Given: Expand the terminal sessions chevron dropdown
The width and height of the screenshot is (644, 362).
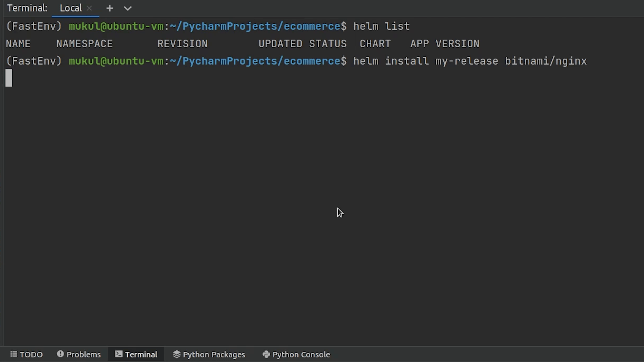Looking at the screenshot, I should tap(127, 8).
